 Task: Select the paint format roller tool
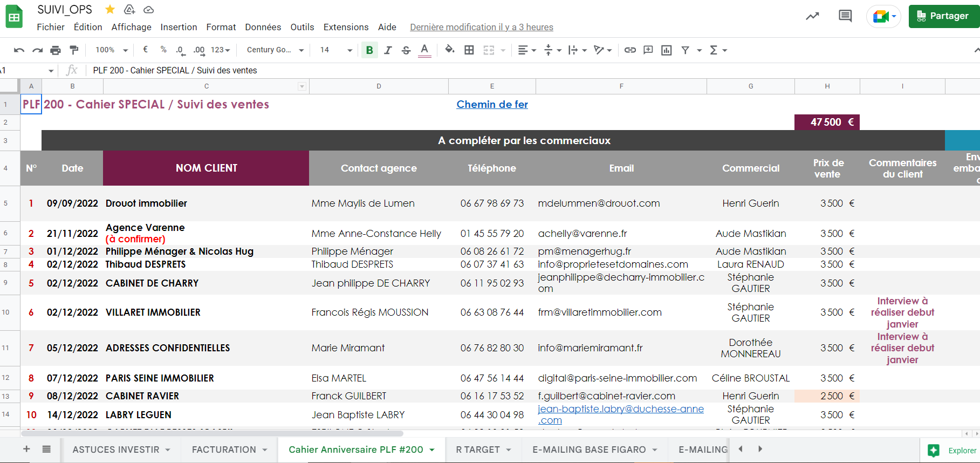pyautogui.click(x=74, y=50)
